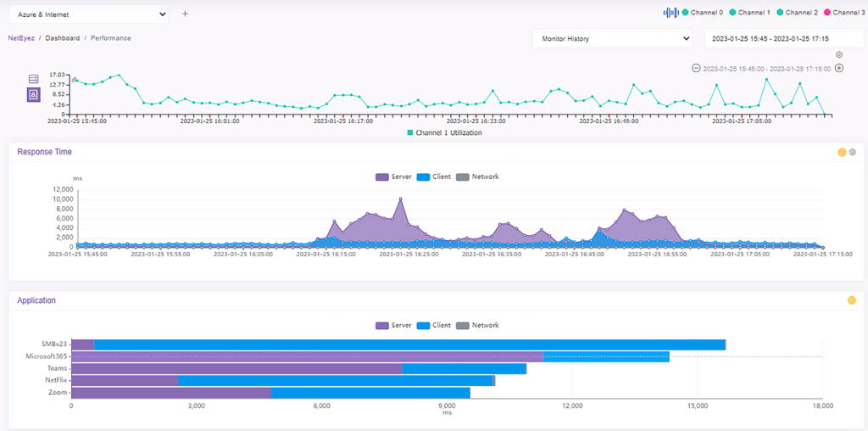Select the purple lock icon beside the chart
The image size is (868, 431).
(34, 95)
